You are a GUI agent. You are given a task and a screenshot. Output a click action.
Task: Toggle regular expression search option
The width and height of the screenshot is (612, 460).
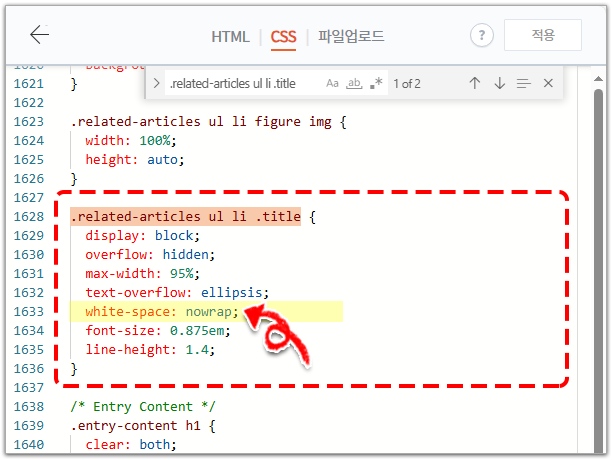[x=376, y=83]
